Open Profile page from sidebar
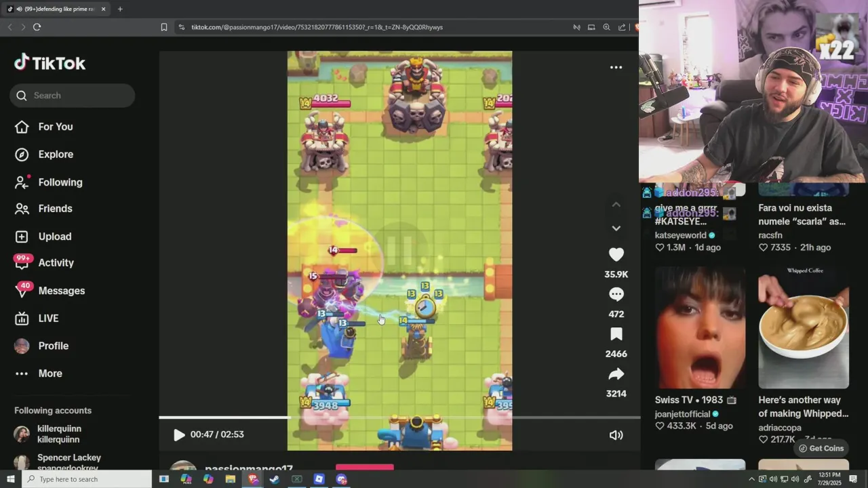The image size is (868, 488). click(x=42, y=346)
